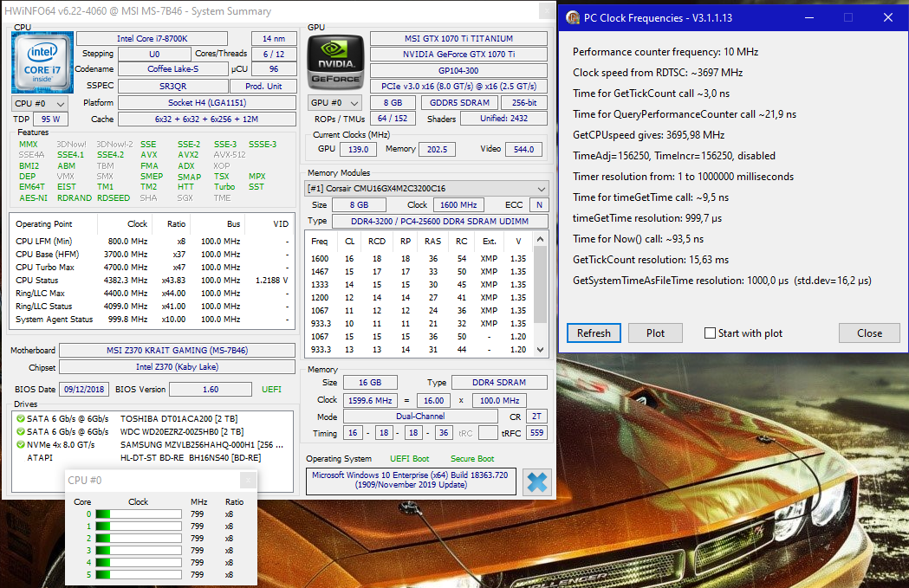Click the Intel Core i7-8700K name field
This screenshot has width=909, height=588.
point(152,39)
